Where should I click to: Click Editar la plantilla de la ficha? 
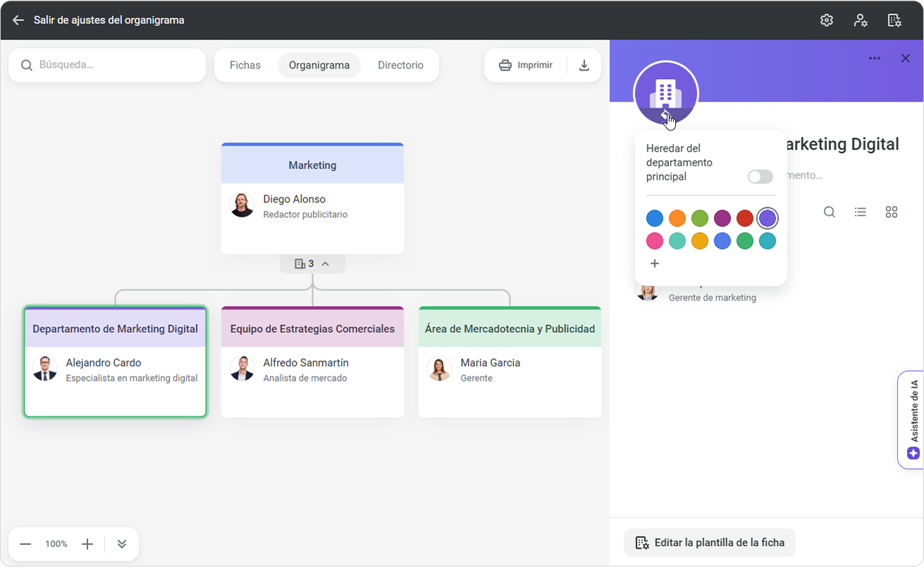(x=710, y=543)
